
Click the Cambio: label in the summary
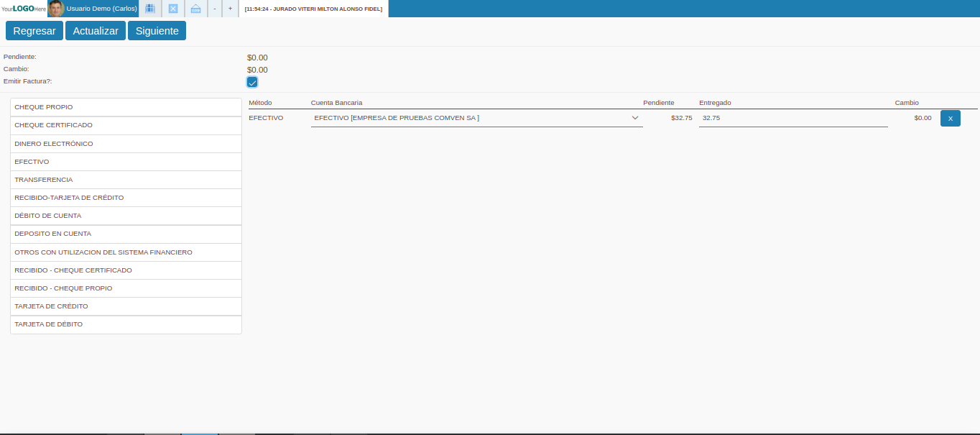17,69
